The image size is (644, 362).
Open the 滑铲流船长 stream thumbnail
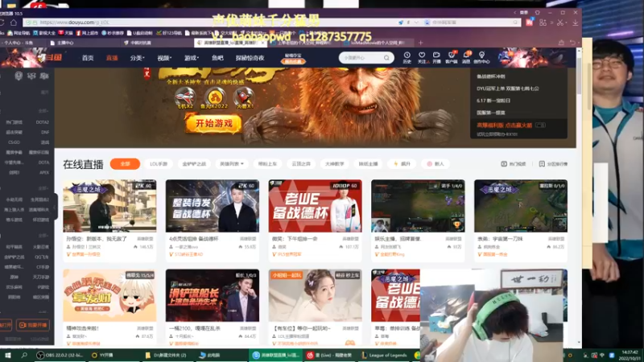[213, 295]
